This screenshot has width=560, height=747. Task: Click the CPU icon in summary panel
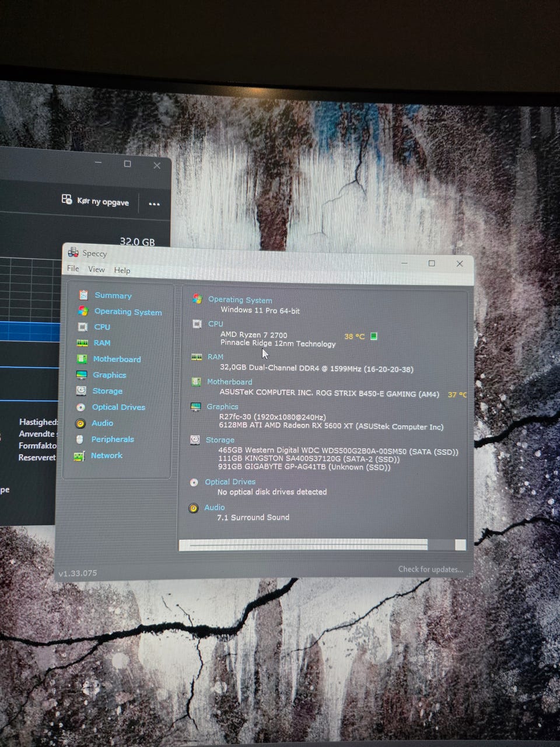pos(197,323)
